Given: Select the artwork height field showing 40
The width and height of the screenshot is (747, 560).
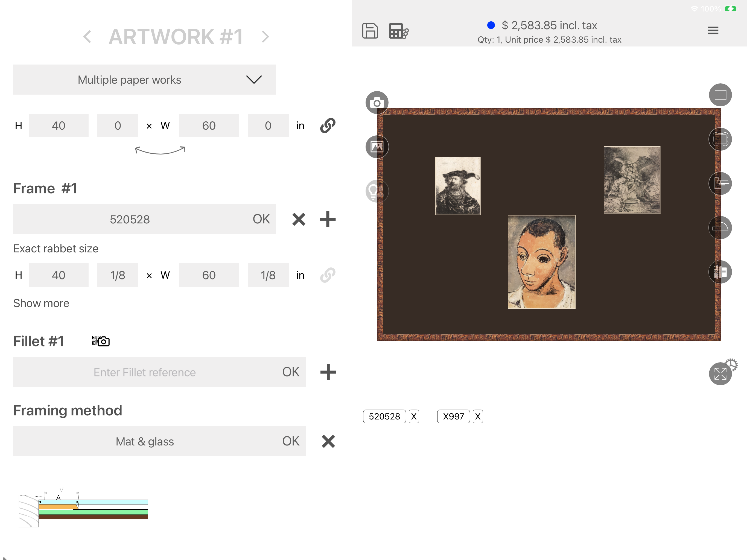Looking at the screenshot, I should click(x=59, y=126).
